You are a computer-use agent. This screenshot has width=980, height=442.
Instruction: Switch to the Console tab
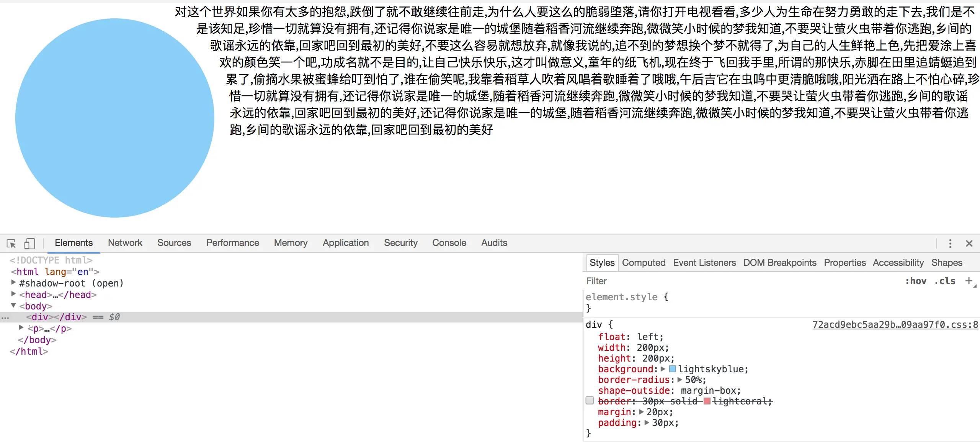point(449,243)
